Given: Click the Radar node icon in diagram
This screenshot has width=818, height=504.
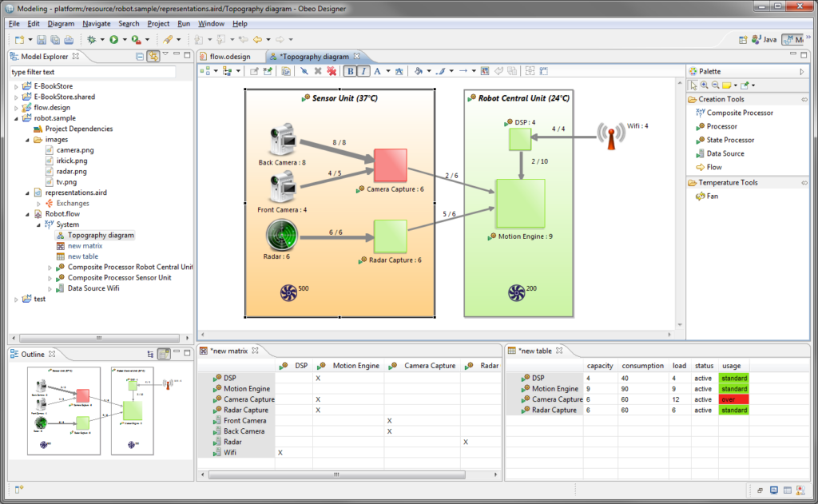Looking at the screenshot, I should coord(280,236).
